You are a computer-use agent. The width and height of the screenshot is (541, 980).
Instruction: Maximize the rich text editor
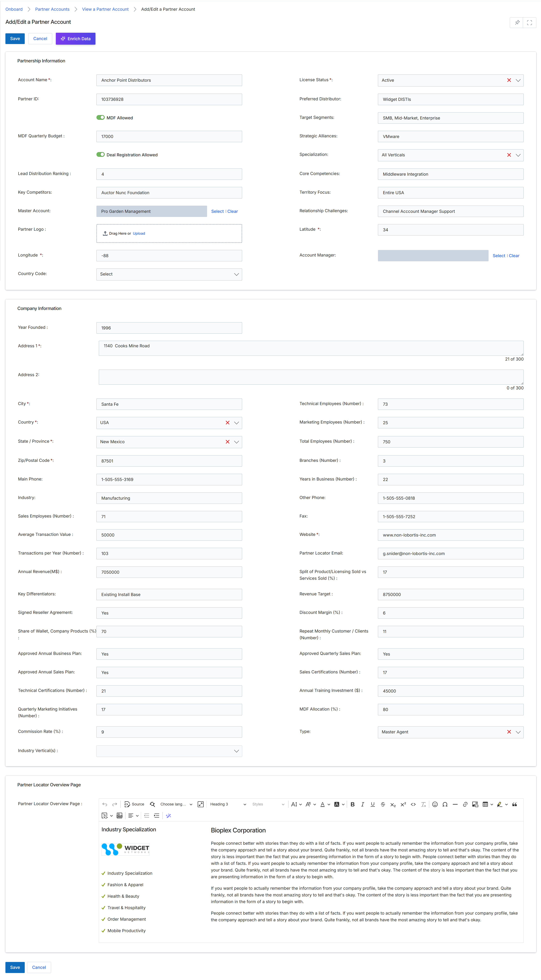201,804
